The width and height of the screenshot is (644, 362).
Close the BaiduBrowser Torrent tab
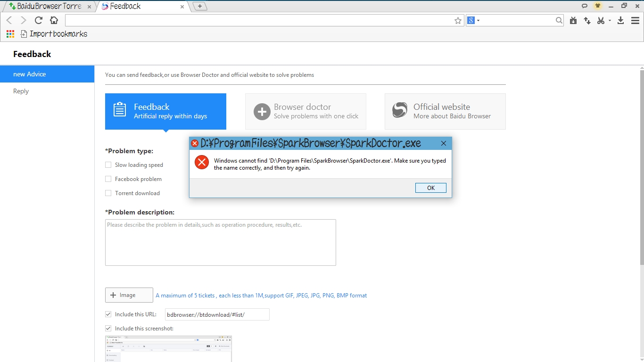point(89,7)
